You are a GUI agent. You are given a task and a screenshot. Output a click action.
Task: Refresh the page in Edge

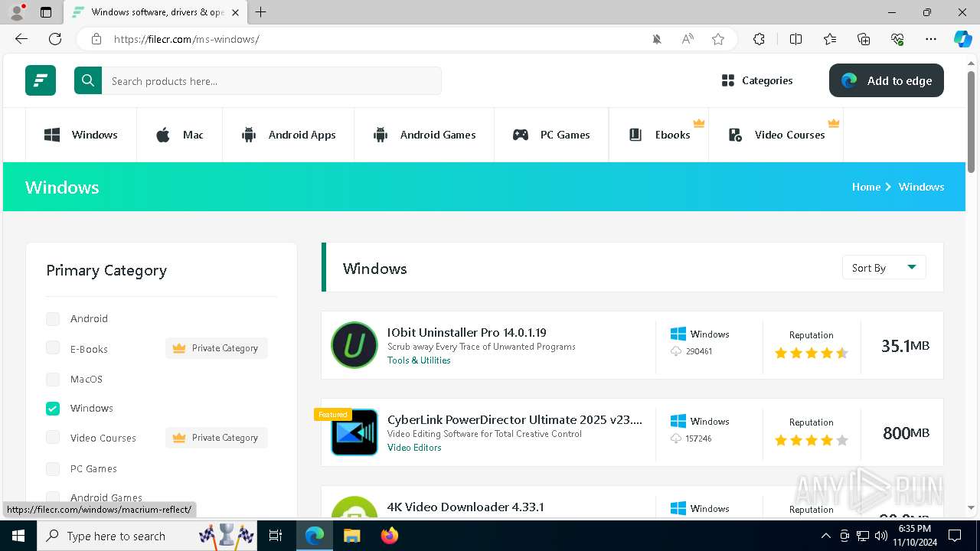(x=55, y=39)
